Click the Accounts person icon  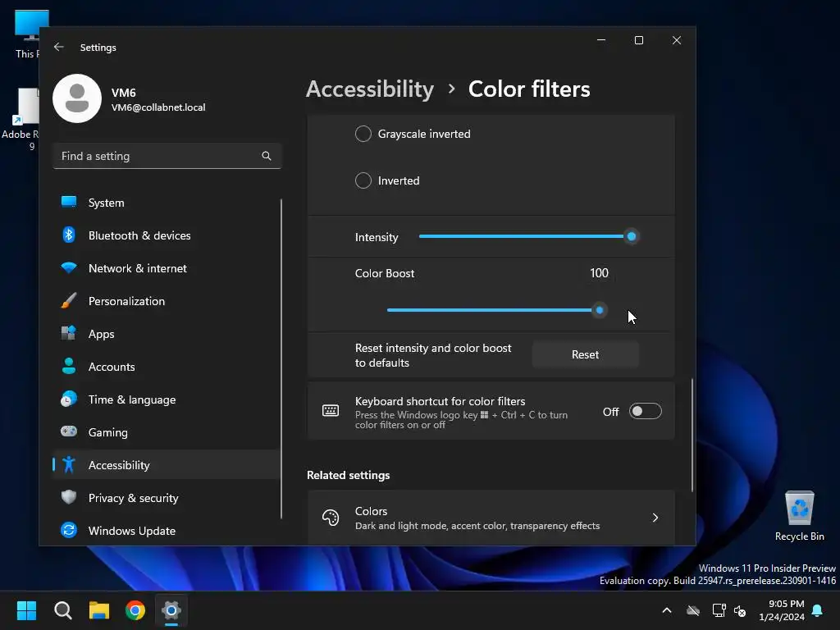69,367
